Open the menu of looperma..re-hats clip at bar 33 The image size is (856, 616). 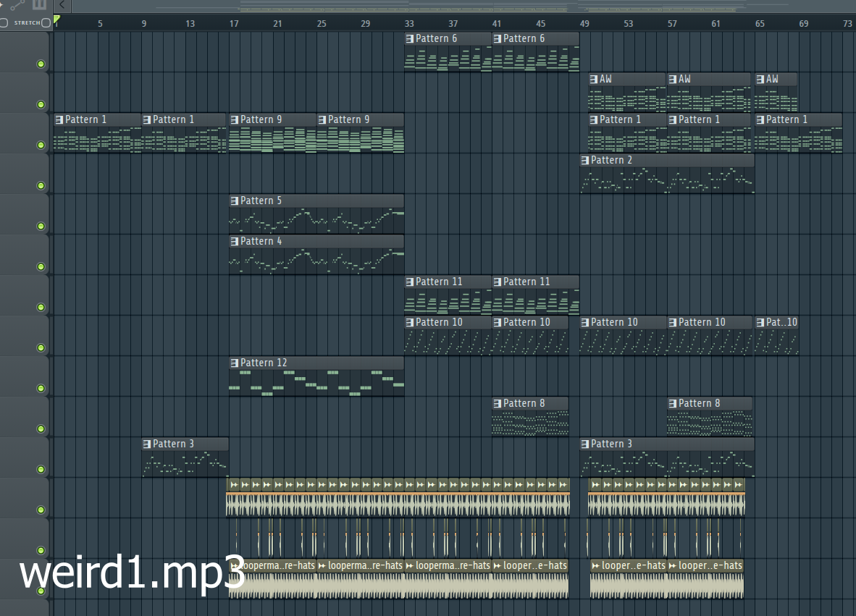pos(409,566)
